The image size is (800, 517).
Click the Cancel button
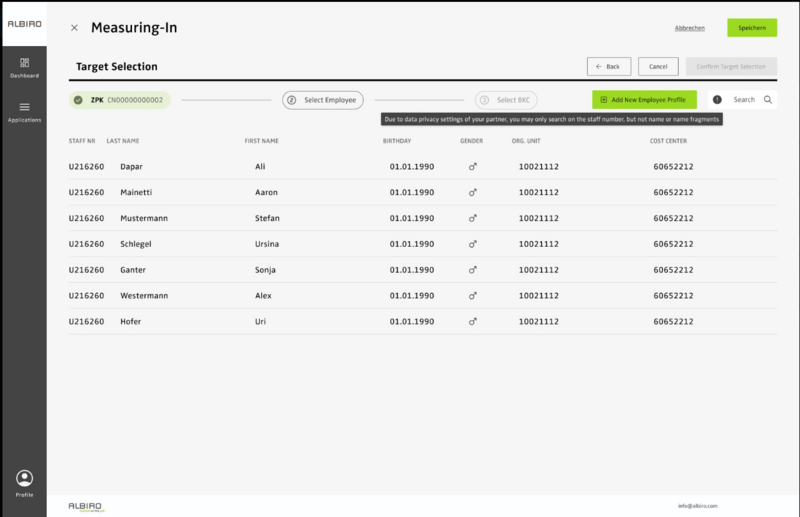(x=658, y=67)
